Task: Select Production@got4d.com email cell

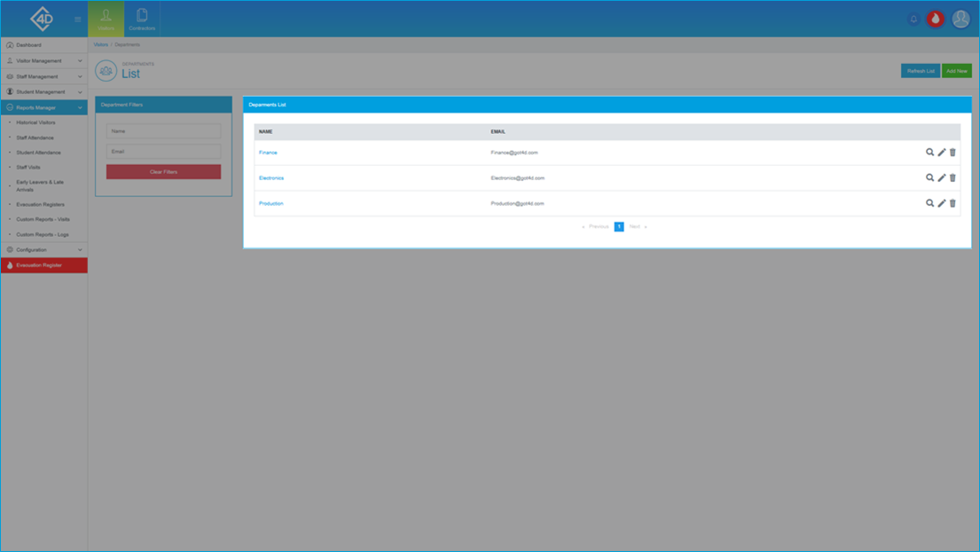Action: (518, 204)
